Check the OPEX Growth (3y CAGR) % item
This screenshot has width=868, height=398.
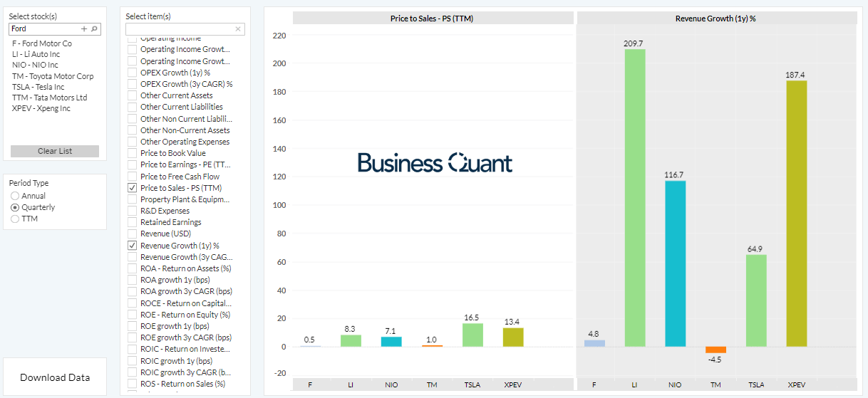pos(132,84)
